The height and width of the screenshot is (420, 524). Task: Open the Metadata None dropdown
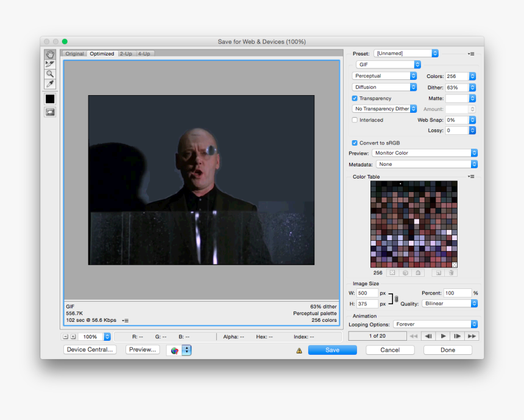point(427,164)
